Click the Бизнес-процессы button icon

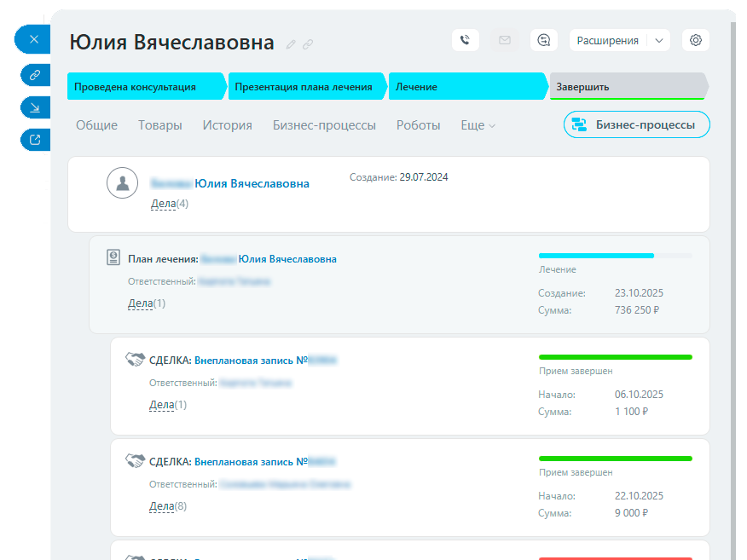click(579, 124)
